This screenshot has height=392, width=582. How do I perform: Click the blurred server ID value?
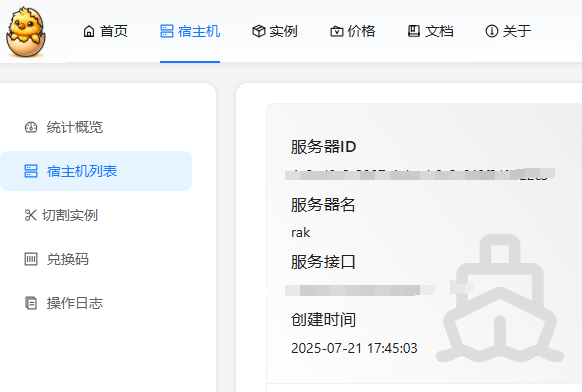coord(420,174)
